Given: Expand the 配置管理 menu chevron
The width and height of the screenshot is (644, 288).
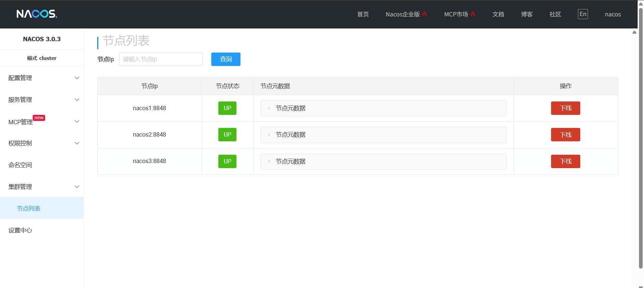Looking at the screenshot, I should [x=77, y=78].
